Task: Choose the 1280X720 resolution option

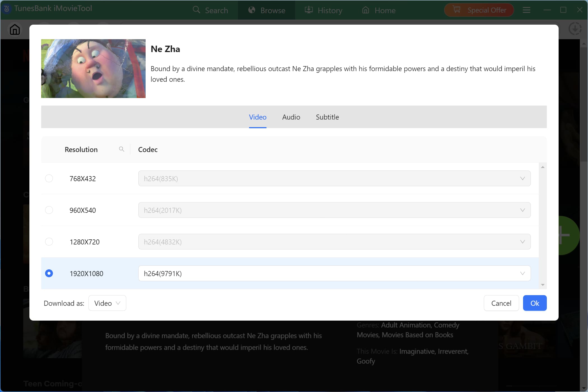Action: coord(49,242)
